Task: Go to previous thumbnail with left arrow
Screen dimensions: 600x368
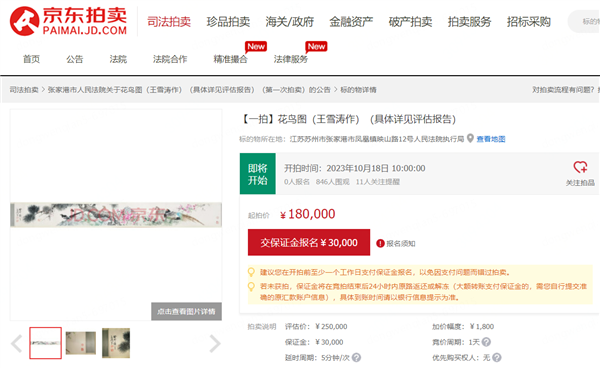Action: pyautogui.click(x=17, y=343)
